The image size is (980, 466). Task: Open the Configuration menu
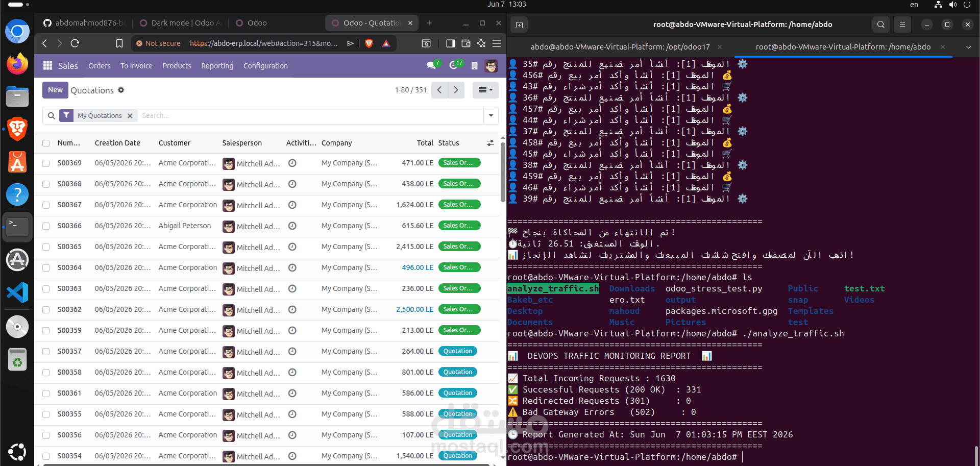[x=265, y=66]
